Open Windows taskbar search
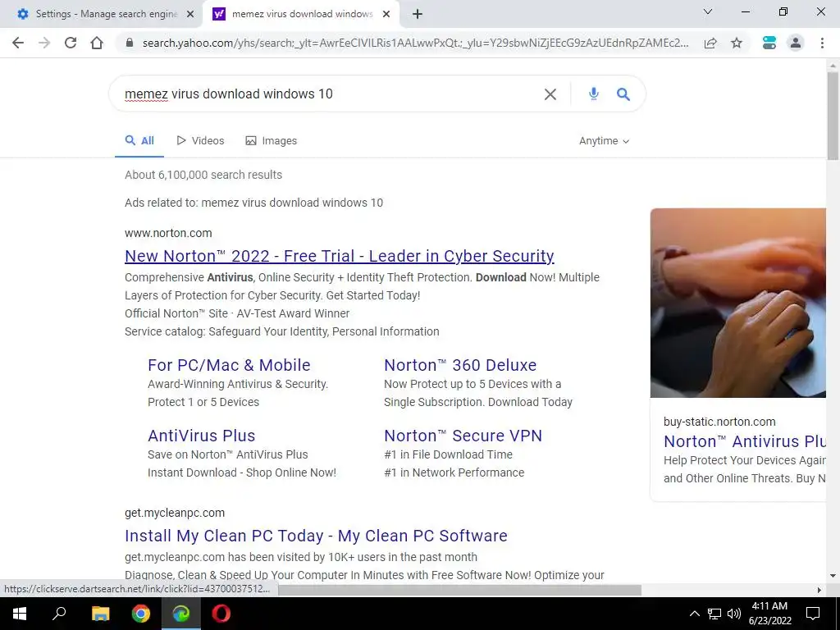Viewport: 840px width, 630px height. [x=59, y=614]
